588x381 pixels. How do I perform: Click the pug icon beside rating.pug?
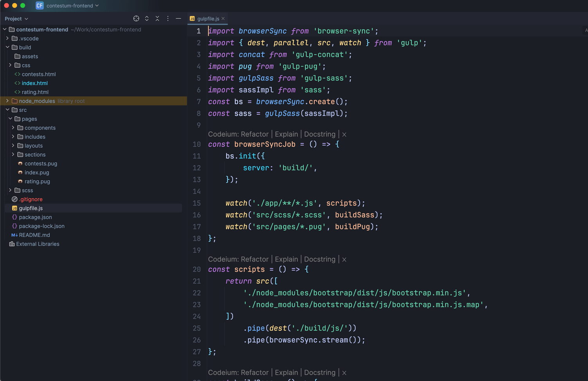click(20, 181)
